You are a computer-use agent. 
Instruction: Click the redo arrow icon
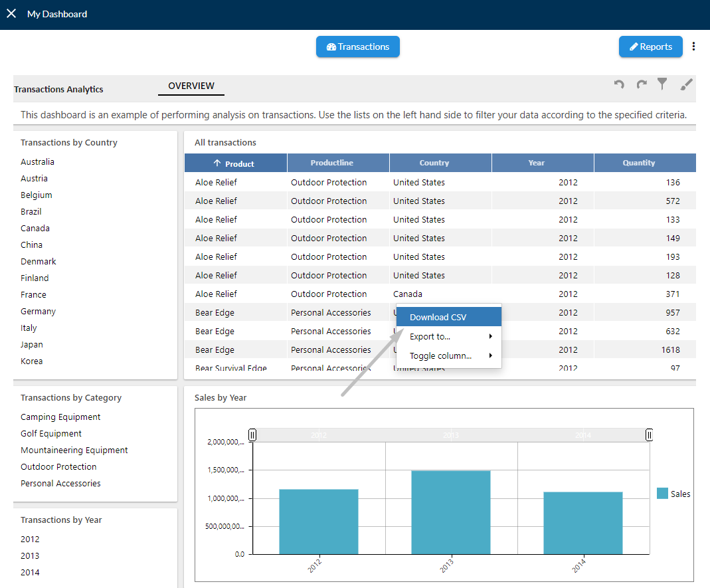coord(642,84)
